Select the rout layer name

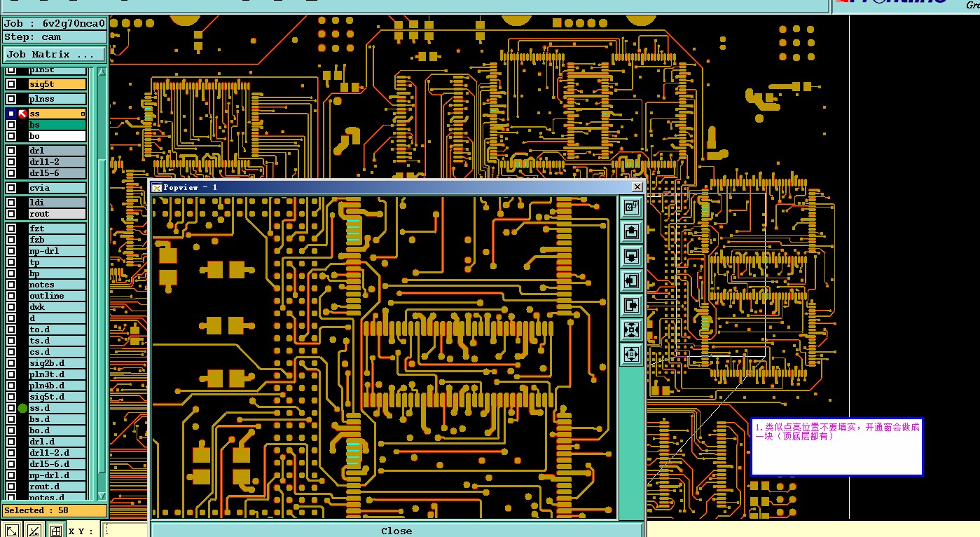coord(57,214)
